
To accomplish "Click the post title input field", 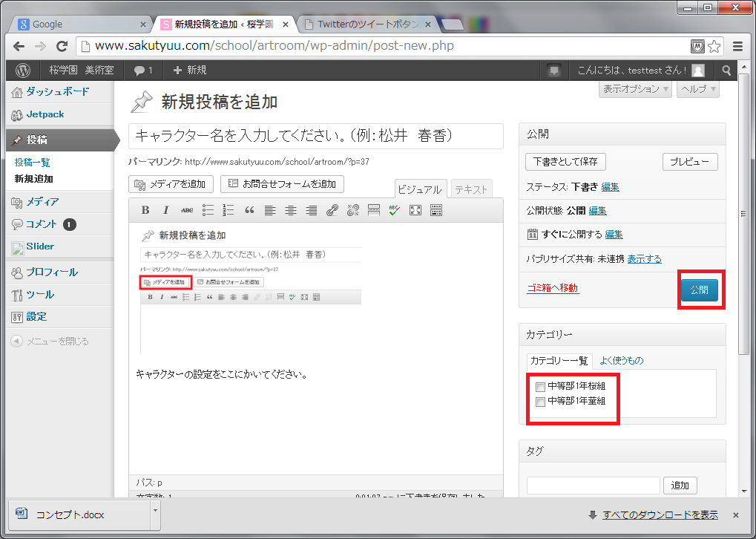I will pos(316,136).
